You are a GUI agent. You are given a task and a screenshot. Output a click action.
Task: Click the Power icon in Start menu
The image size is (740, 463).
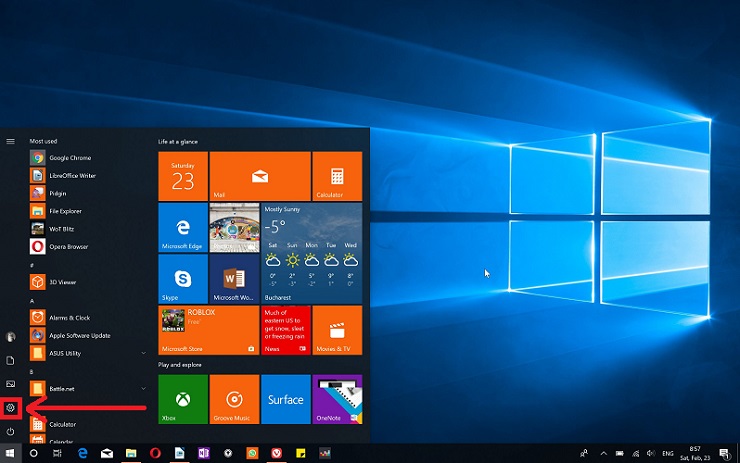[10, 431]
